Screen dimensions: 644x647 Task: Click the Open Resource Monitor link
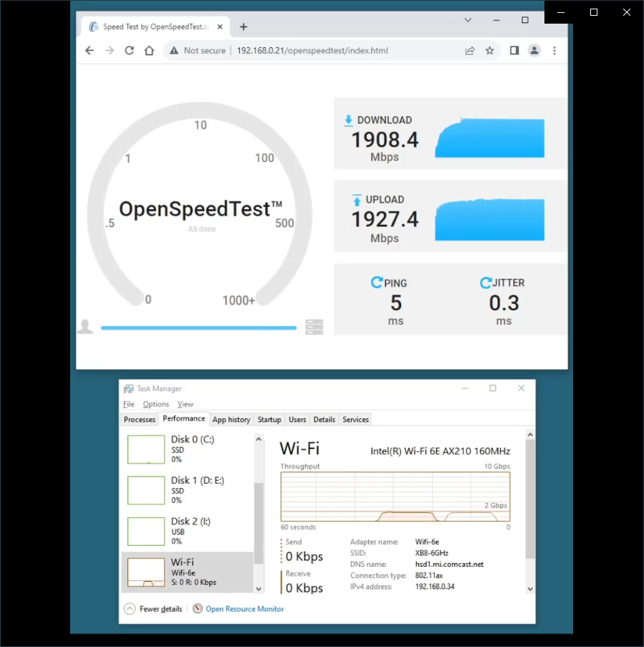coord(245,608)
